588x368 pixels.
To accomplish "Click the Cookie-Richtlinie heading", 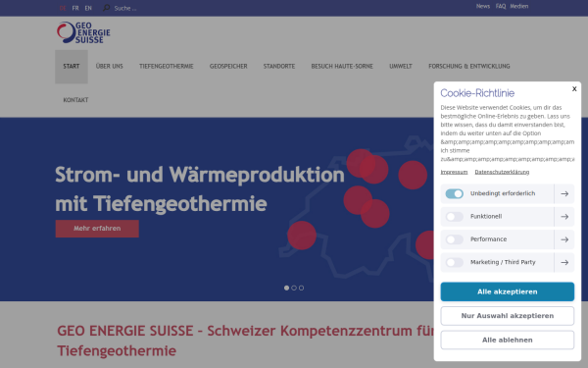I will pyautogui.click(x=477, y=93).
